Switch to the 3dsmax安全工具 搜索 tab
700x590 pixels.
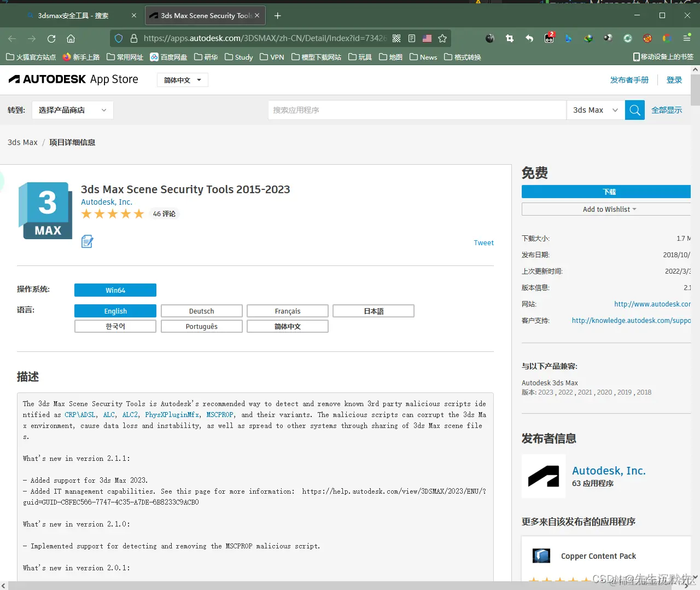(73, 15)
